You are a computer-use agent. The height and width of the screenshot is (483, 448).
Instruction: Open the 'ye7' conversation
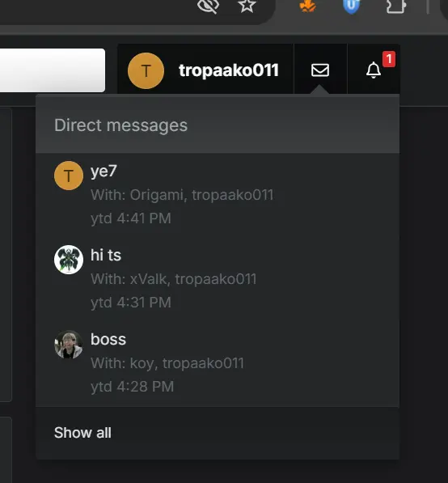[x=218, y=195]
